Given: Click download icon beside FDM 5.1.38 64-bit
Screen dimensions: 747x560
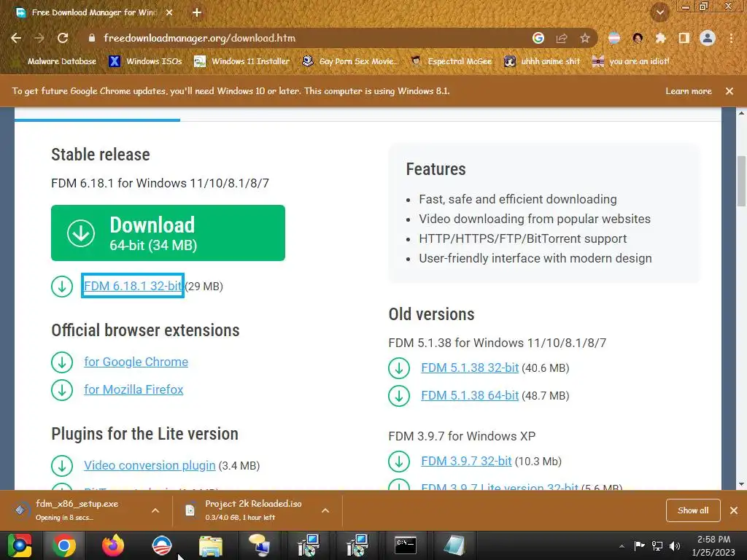Looking at the screenshot, I should [x=399, y=396].
